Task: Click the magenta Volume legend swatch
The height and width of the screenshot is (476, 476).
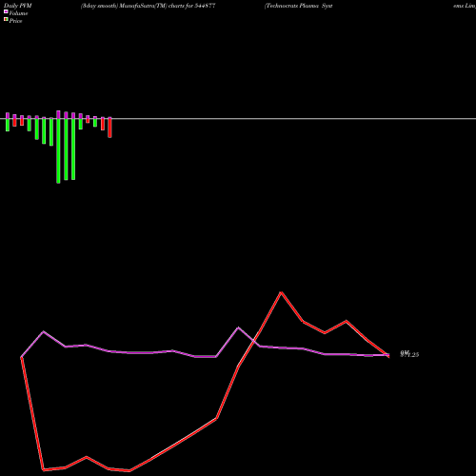Action: 6,11
